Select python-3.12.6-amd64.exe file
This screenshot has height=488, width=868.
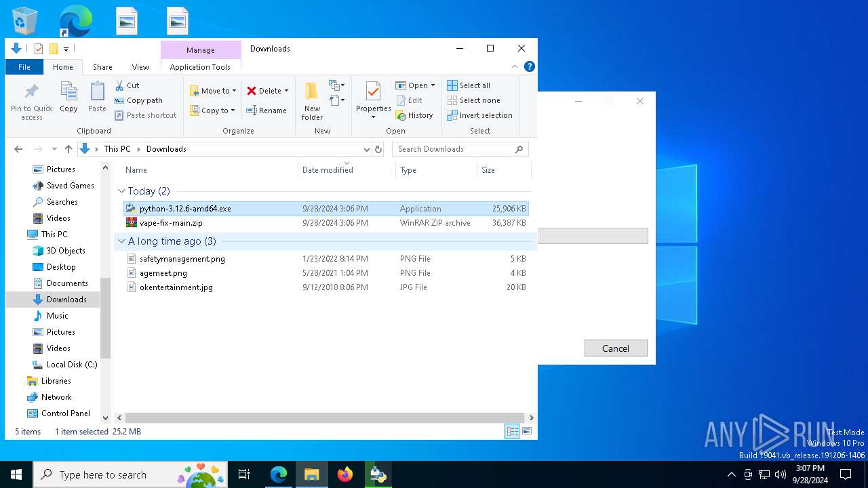coord(325,209)
